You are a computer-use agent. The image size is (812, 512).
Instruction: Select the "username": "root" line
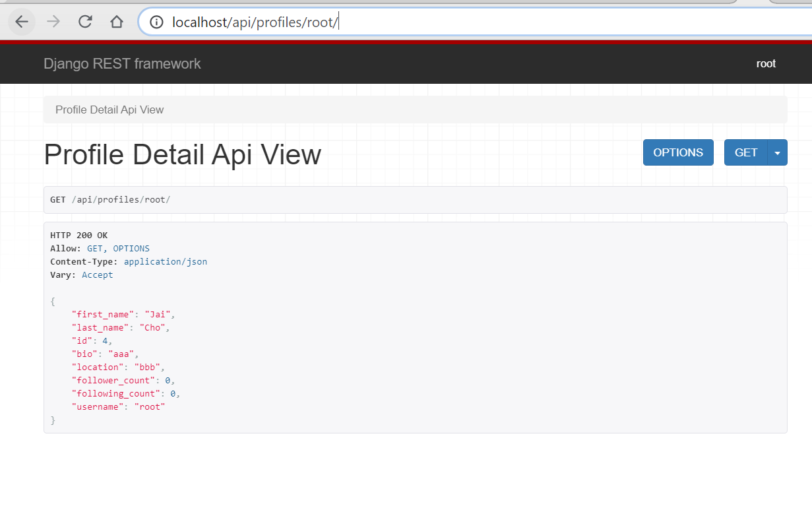(118, 406)
